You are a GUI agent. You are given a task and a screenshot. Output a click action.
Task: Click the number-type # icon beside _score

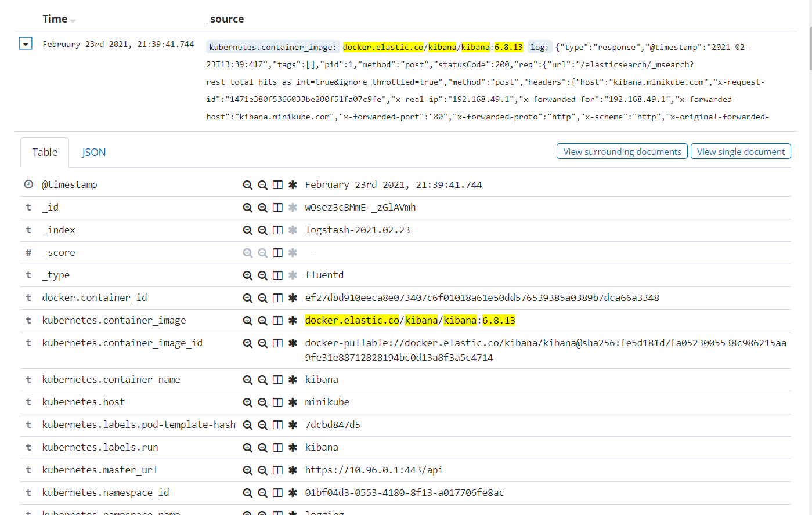click(x=28, y=253)
